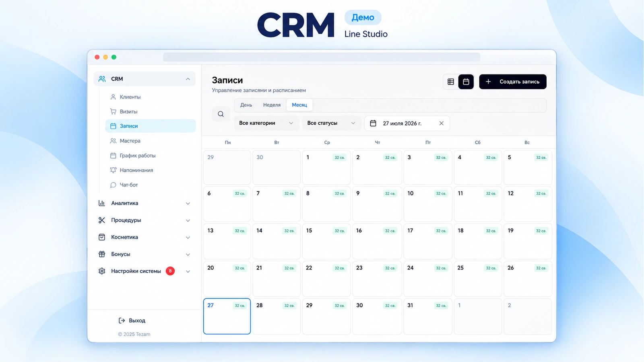Click the browser address bar
Screen dimensions: 644x362
coord(322,57)
